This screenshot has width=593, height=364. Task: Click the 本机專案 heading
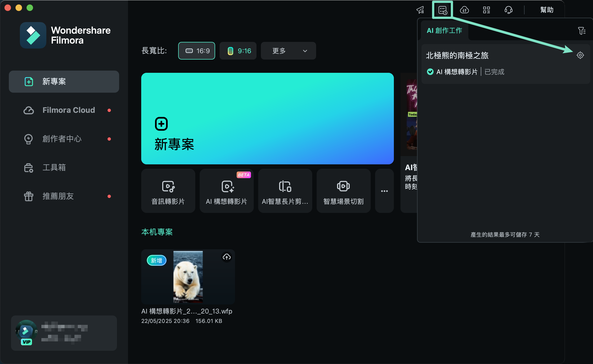tap(157, 232)
